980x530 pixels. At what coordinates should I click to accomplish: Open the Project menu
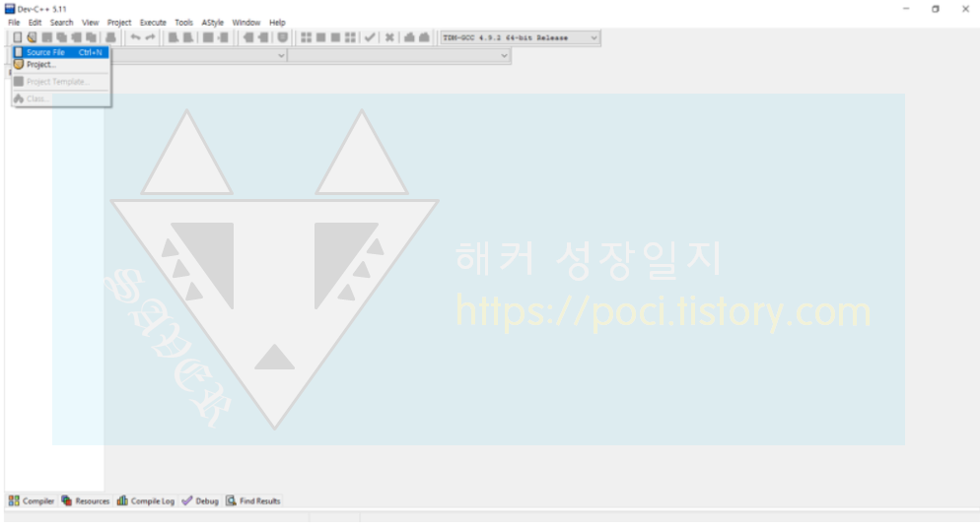(x=118, y=23)
